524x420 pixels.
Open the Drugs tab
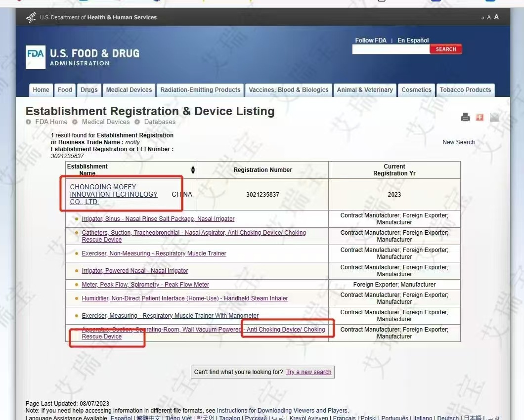coord(89,90)
